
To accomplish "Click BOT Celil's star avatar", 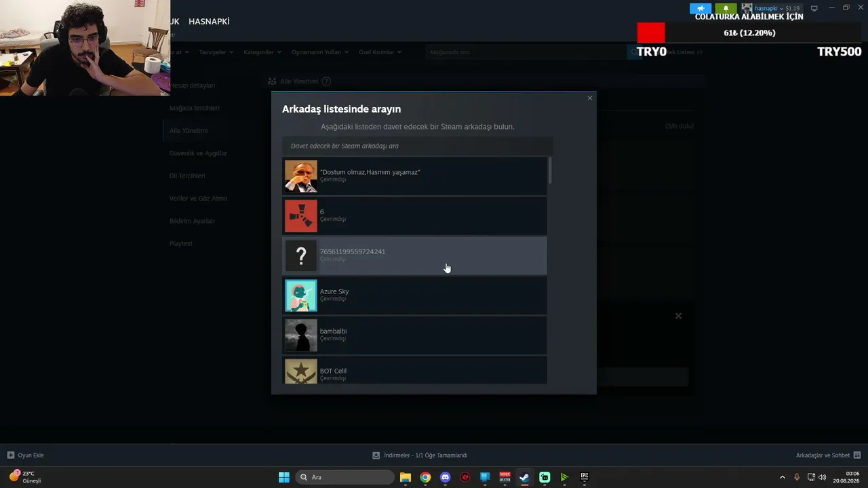I will pyautogui.click(x=300, y=371).
